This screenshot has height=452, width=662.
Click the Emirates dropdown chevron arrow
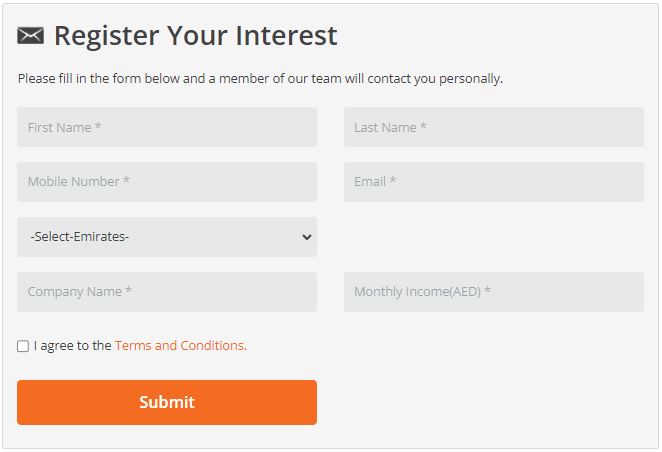coord(307,238)
